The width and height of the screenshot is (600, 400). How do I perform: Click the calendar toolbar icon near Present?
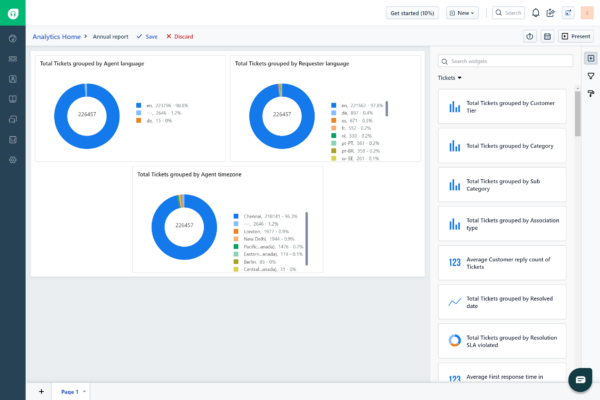pos(548,36)
